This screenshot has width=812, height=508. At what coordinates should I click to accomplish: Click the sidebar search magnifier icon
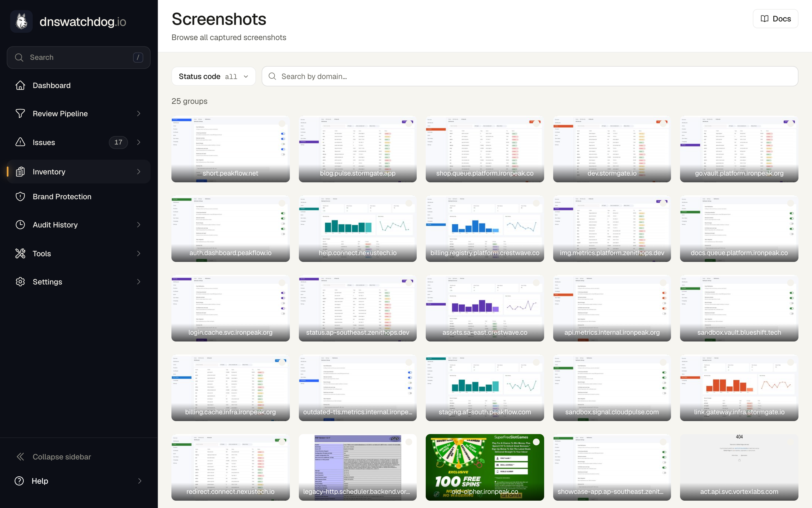click(x=19, y=58)
